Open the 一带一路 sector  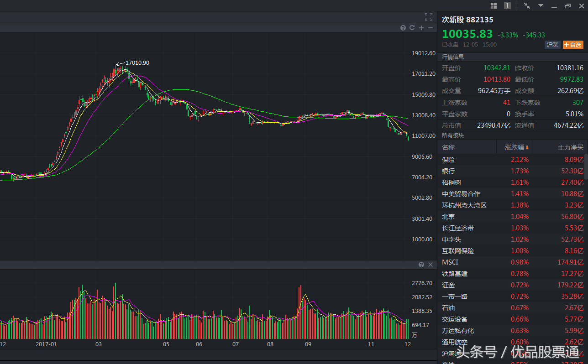pyautogui.click(x=511, y=296)
